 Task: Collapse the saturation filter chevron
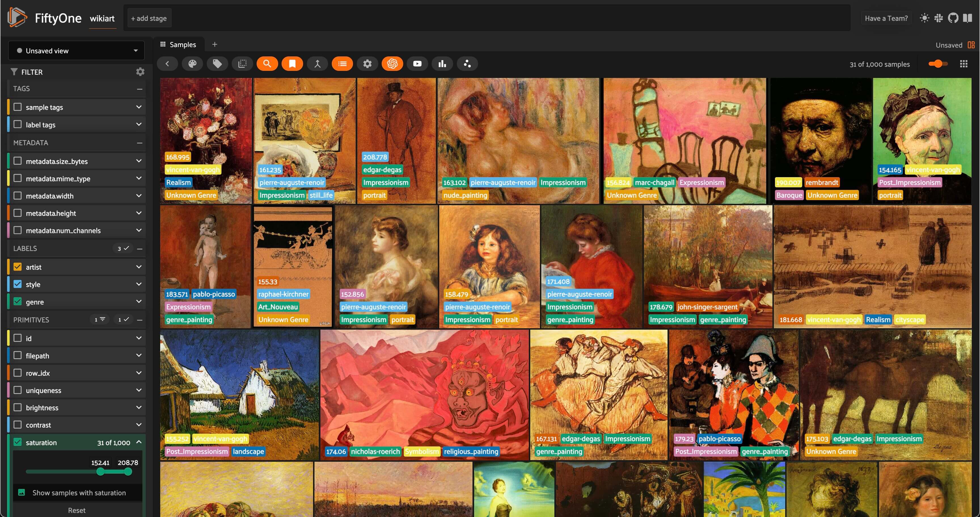[139, 442]
